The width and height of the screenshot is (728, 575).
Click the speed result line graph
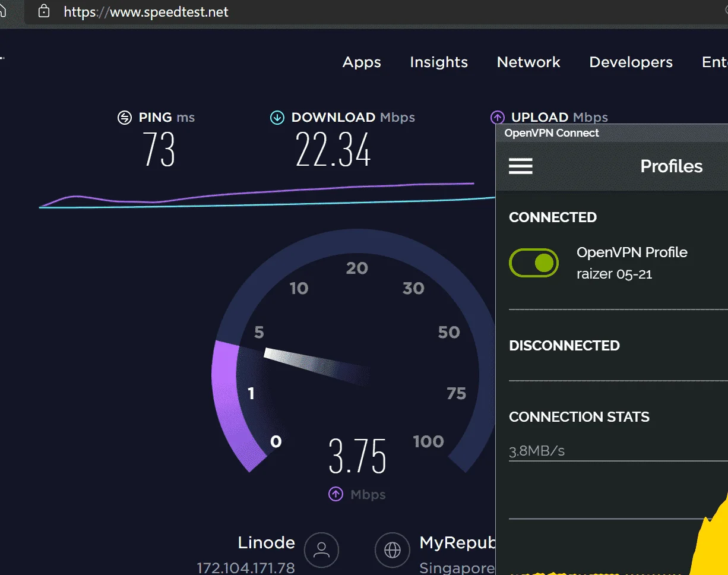[267, 196]
